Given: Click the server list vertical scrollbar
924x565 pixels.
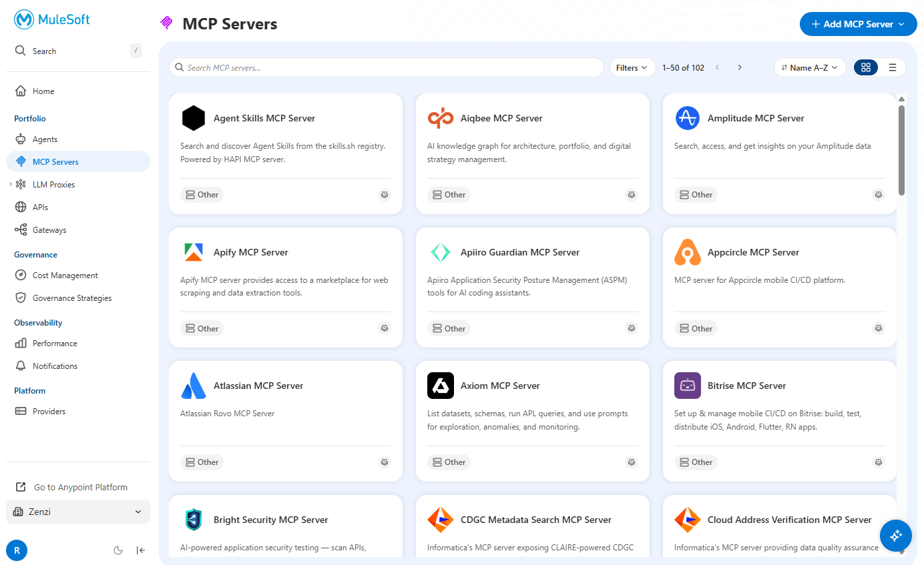Looking at the screenshot, I should point(901,150).
